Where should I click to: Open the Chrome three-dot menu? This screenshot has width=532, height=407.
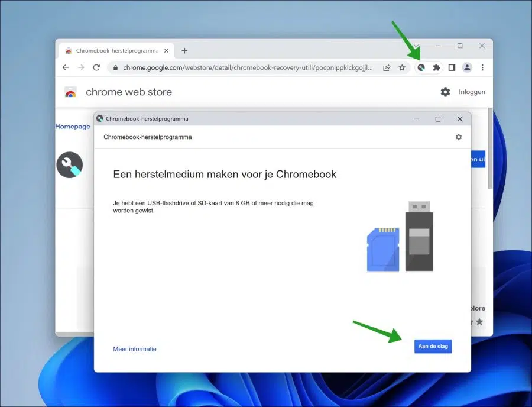pos(482,67)
